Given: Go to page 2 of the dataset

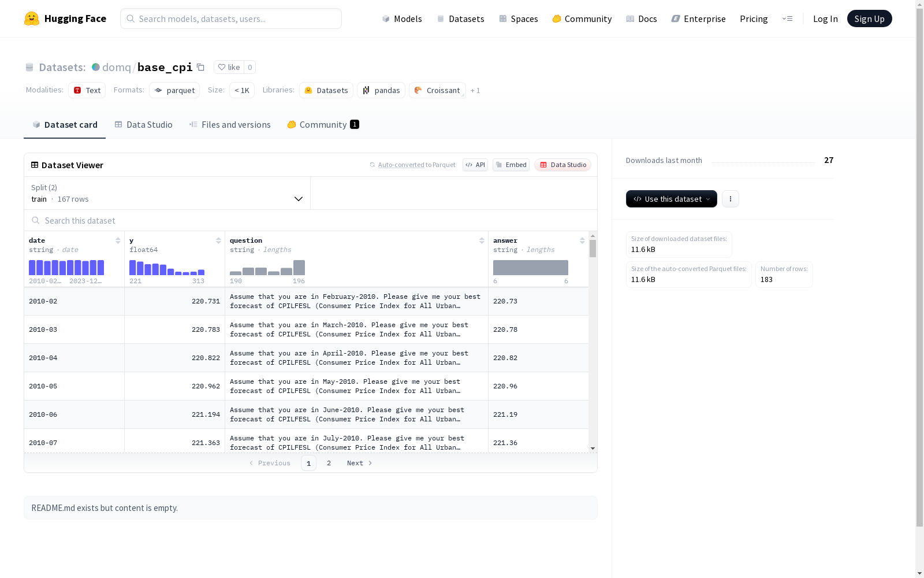Looking at the screenshot, I should (x=329, y=463).
